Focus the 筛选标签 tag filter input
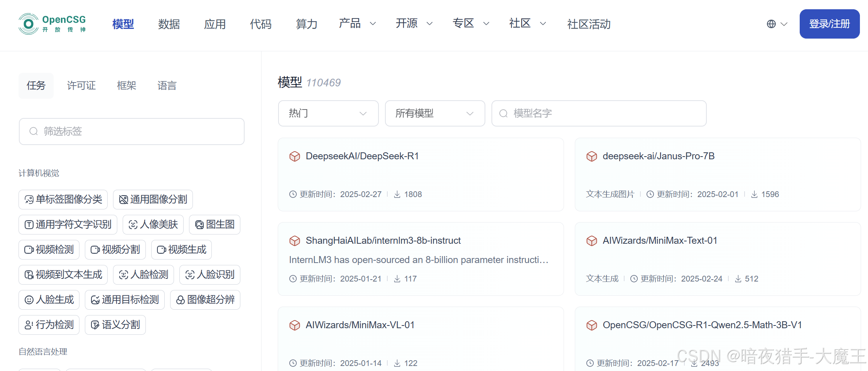This screenshot has height=371, width=868. (132, 132)
